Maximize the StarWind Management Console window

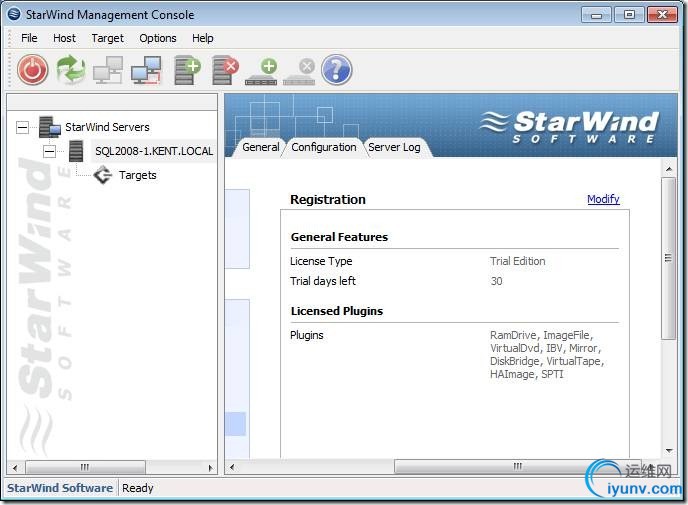(x=629, y=15)
